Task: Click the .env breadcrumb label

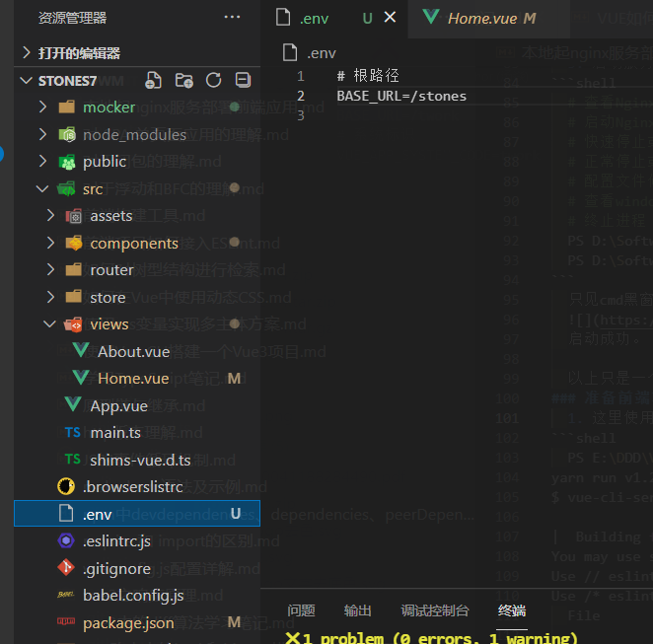Action: click(x=322, y=53)
